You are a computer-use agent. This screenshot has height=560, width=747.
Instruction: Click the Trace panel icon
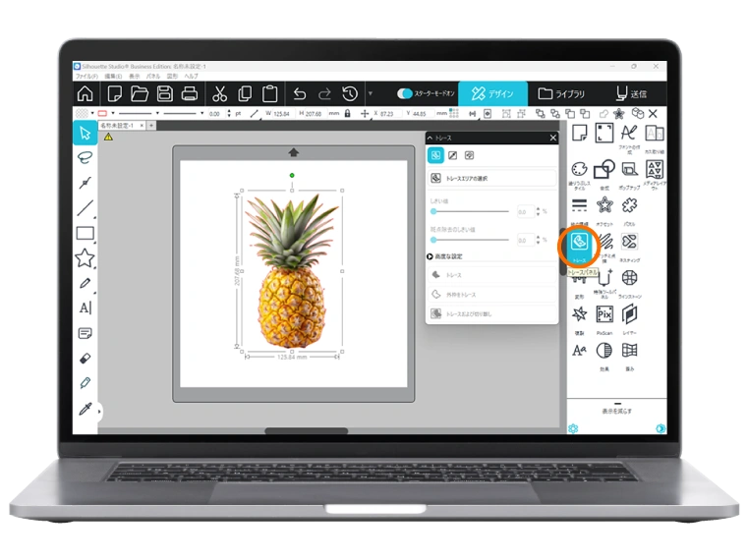tap(579, 241)
